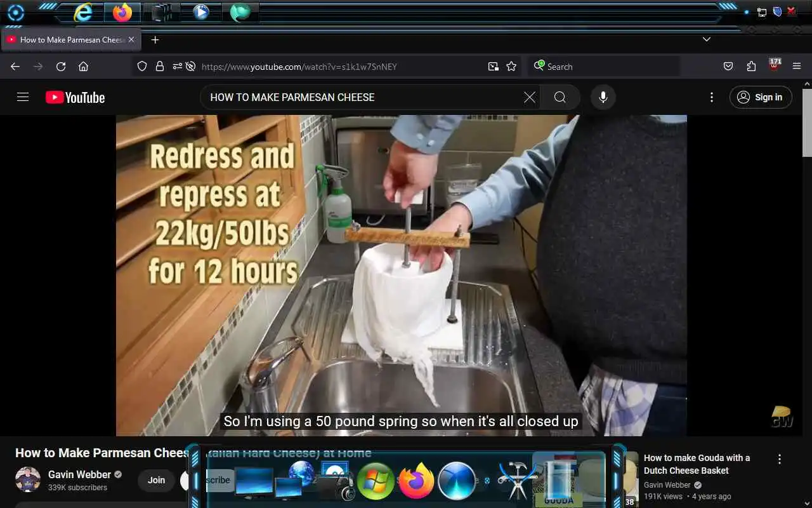Reload the current page
812x508 pixels.
point(61,67)
